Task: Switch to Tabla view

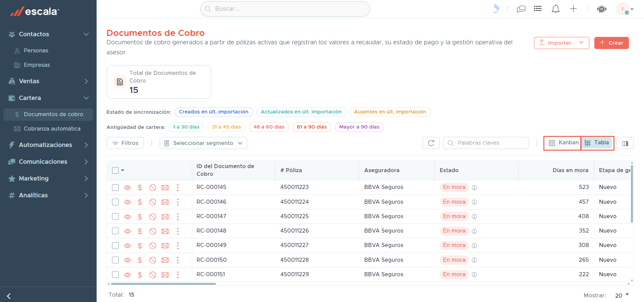Action: 597,143
